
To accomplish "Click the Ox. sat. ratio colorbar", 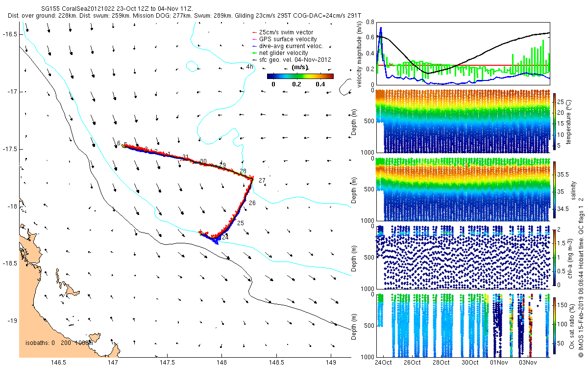I will (x=555, y=326).
